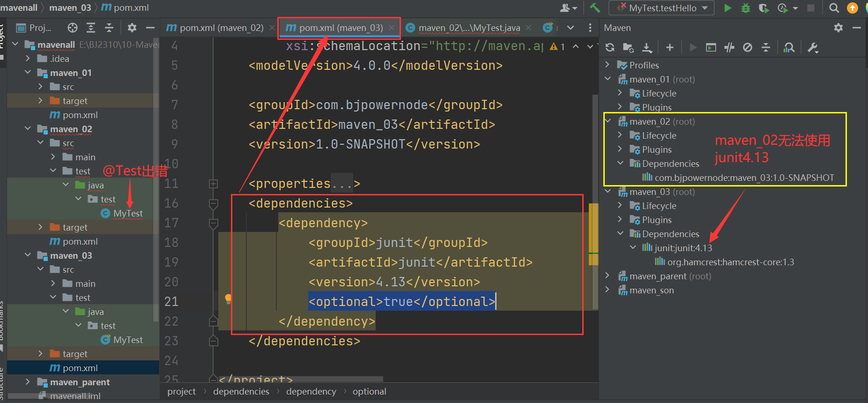Select opened file locate target icon in Project panel
Image resolution: width=868 pixels, height=403 pixels.
coord(73,28)
